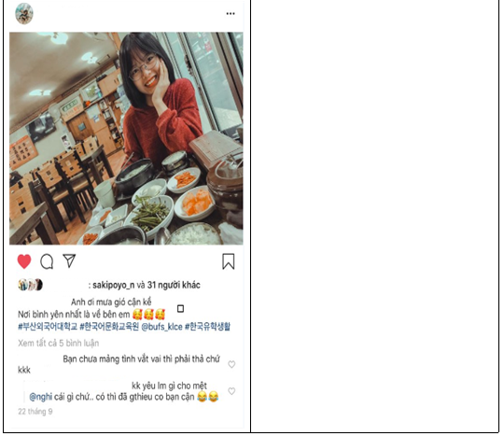Open the @bufs_klce mention
The height and width of the screenshot is (436, 504).
[x=162, y=327]
